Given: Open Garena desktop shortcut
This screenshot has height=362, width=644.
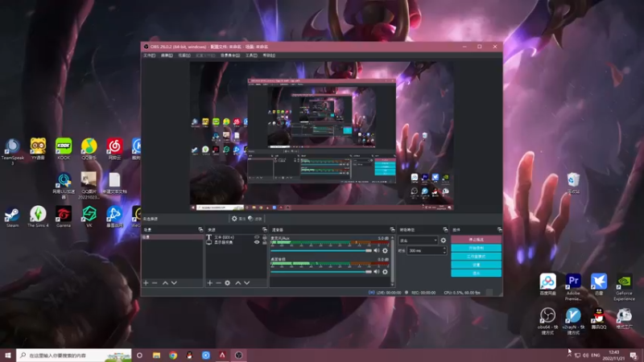Looking at the screenshot, I should (x=64, y=216).
